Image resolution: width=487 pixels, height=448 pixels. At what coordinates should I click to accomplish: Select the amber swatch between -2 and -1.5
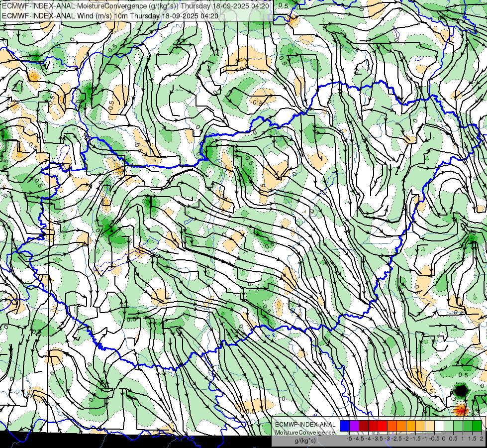pos(411,426)
